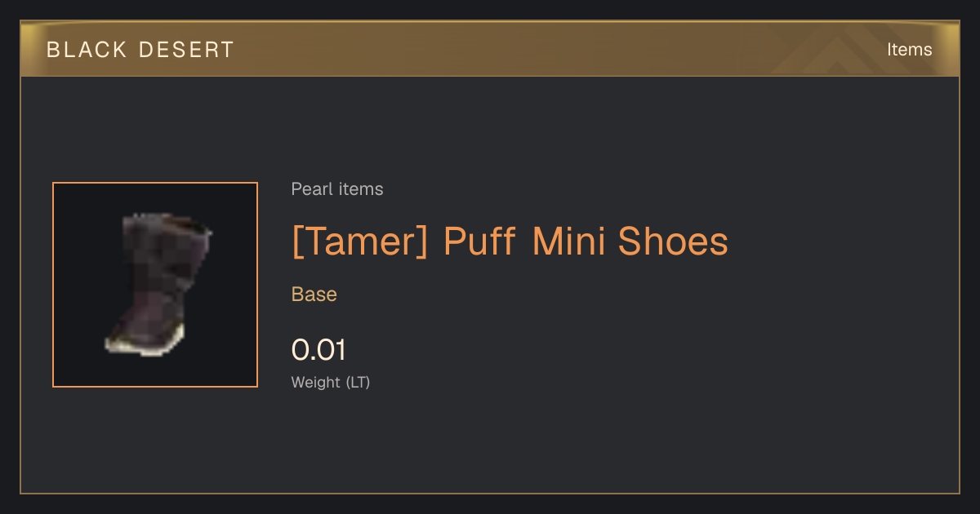Open the Pearl items category
This screenshot has height=514, width=980.
coord(337,189)
